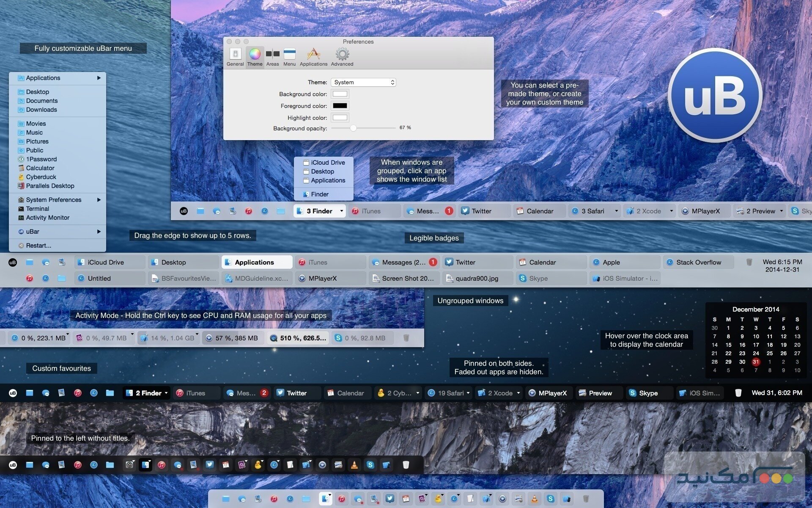Image resolution: width=812 pixels, height=508 pixels.
Task: Open the VLC cone icon in the black bar
Action: (x=354, y=465)
